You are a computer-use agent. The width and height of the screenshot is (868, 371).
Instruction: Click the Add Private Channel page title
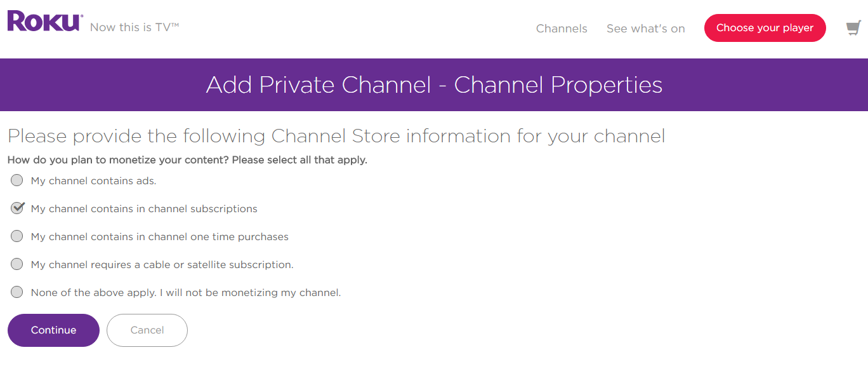click(x=434, y=85)
